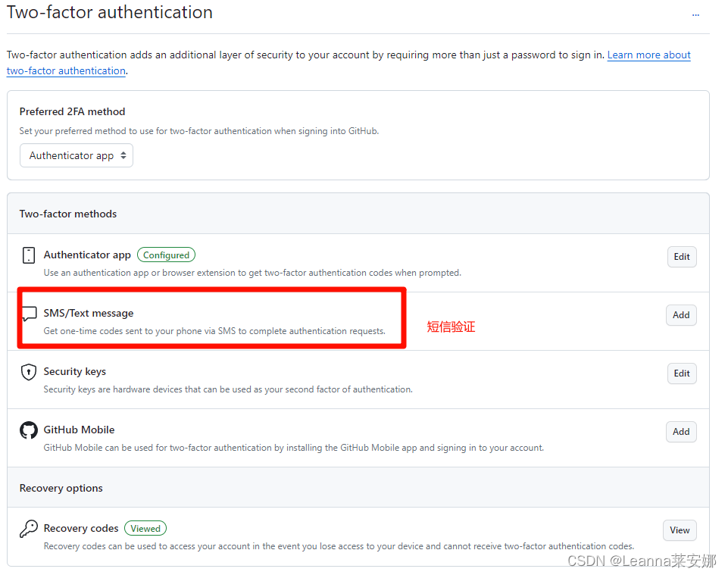Click 'Get one-time codes sent to your phone' description
This screenshot has height=575, width=728.
pos(214,331)
